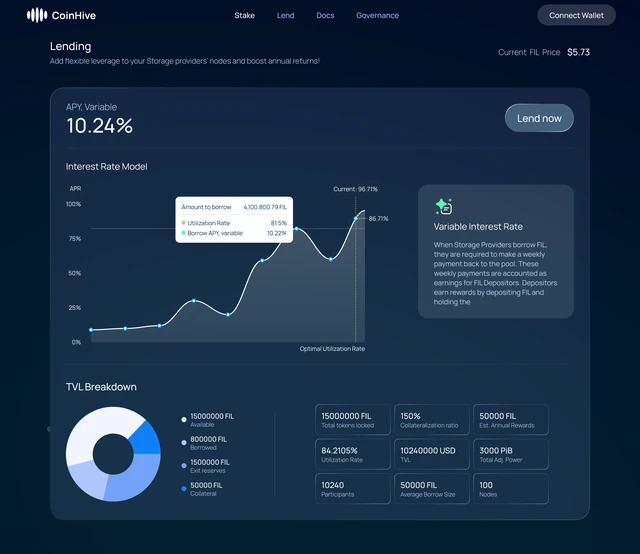The image size is (640, 554).
Task: Click the Interest Rate Model heading
Action: tap(107, 167)
